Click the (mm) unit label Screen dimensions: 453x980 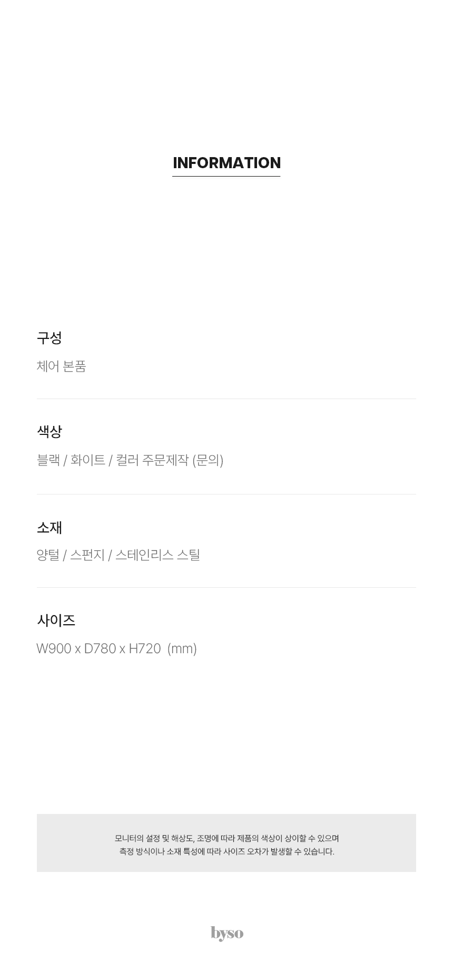pyautogui.click(x=182, y=648)
